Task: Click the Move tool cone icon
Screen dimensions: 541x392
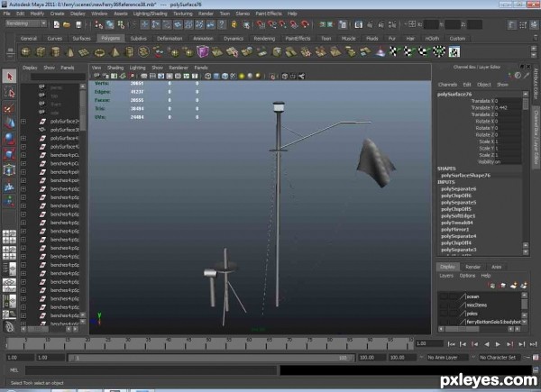Action: click(x=9, y=123)
